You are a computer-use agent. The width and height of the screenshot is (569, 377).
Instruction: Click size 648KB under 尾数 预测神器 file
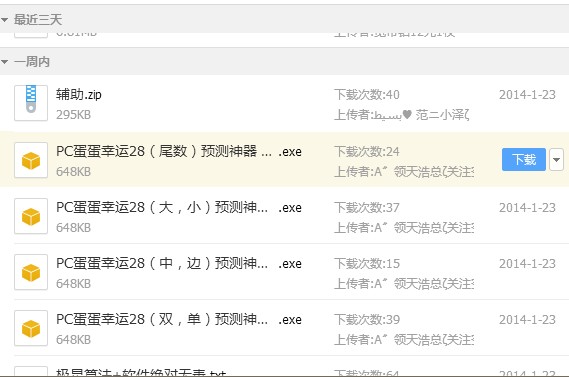click(73, 172)
